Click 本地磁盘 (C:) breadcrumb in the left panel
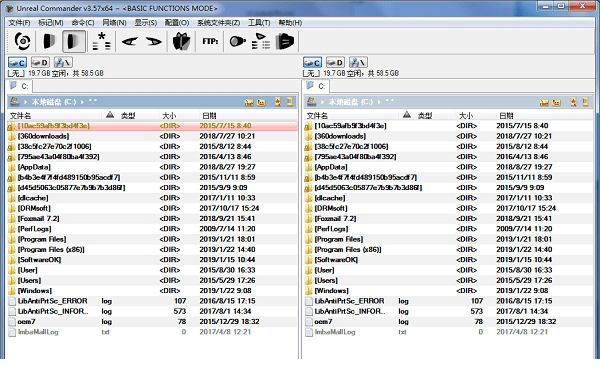Image resolution: width=600 pixels, height=373 pixels. pos(54,102)
